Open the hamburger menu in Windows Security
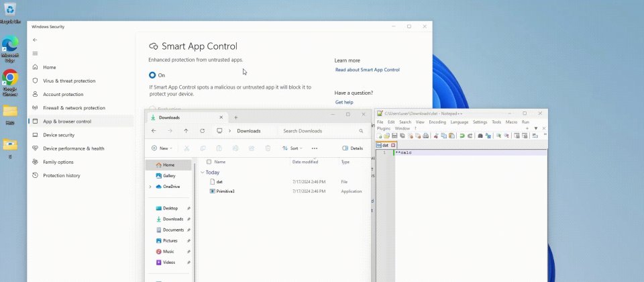This screenshot has height=282, width=644. [35, 54]
